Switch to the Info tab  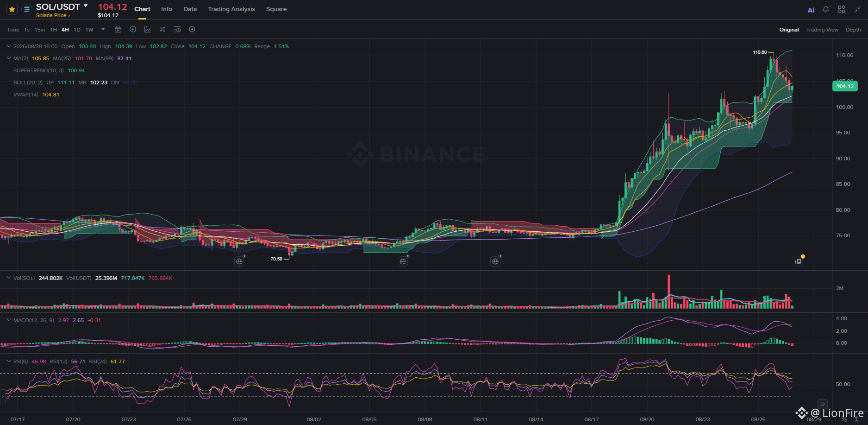coord(167,9)
